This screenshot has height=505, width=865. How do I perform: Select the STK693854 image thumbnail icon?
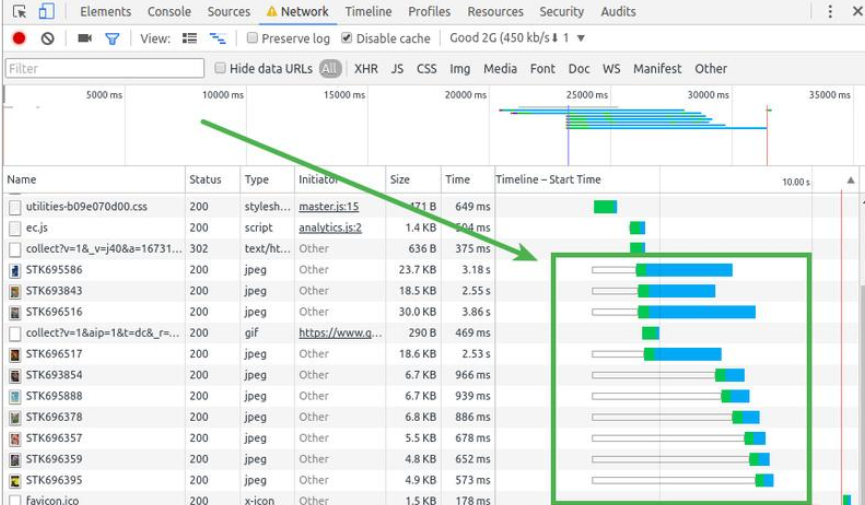pyautogui.click(x=15, y=375)
